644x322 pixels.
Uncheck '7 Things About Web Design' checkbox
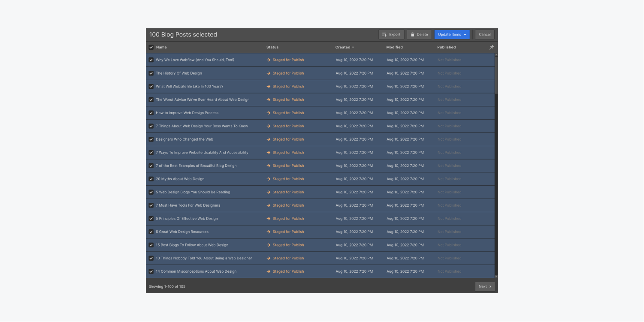pyautogui.click(x=151, y=126)
